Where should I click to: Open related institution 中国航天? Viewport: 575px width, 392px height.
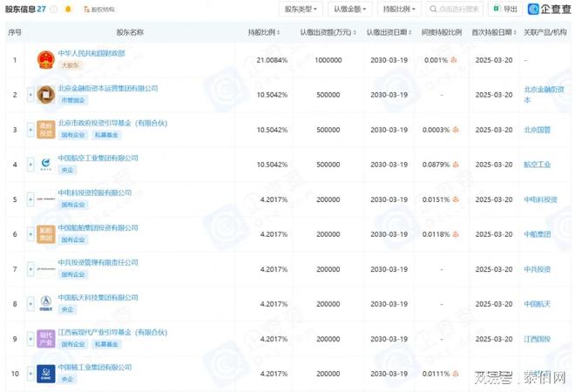pyautogui.click(x=538, y=304)
